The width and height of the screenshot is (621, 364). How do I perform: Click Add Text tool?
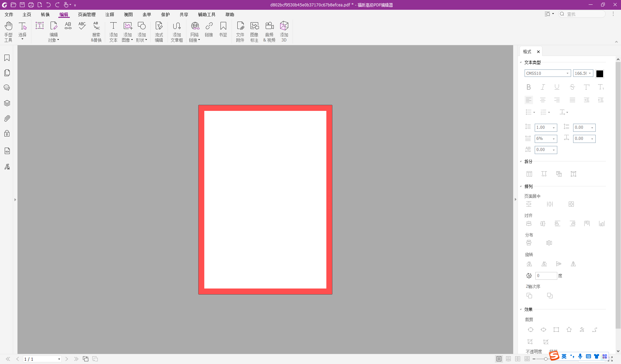point(113,32)
